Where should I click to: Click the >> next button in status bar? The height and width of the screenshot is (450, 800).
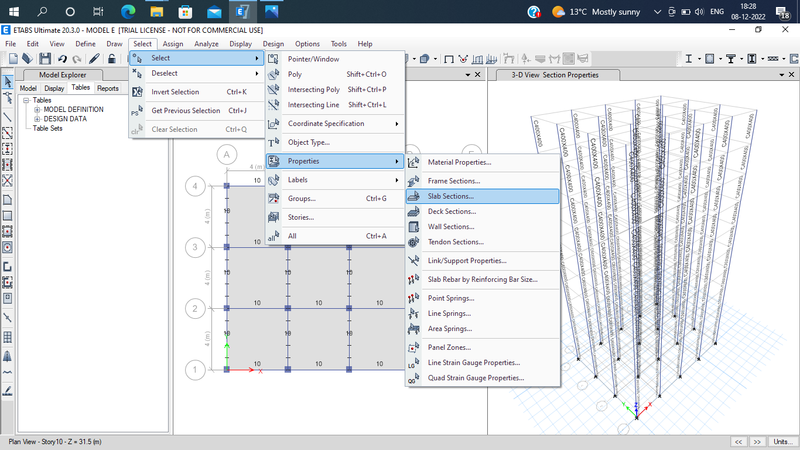tap(757, 442)
